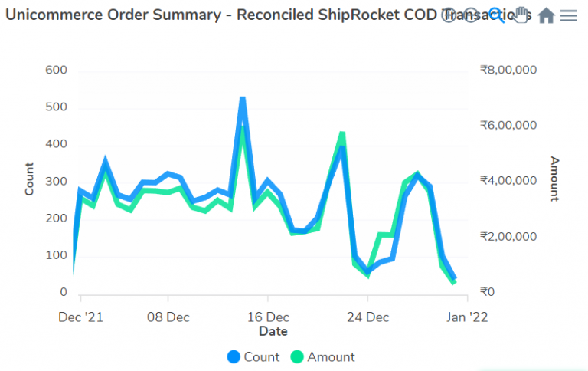The image size is (588, 371).
Task: Enable the panning hand tool
Action: click(x=521, y=15)
